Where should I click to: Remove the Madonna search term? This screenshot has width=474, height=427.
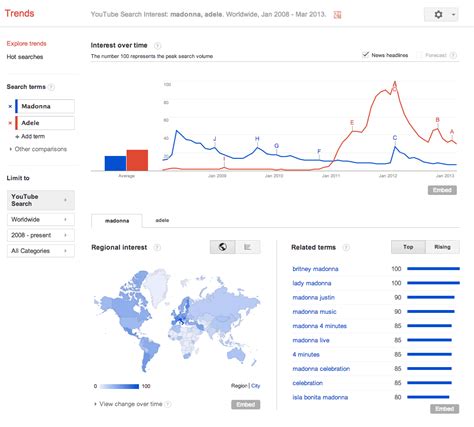(10, 106)
